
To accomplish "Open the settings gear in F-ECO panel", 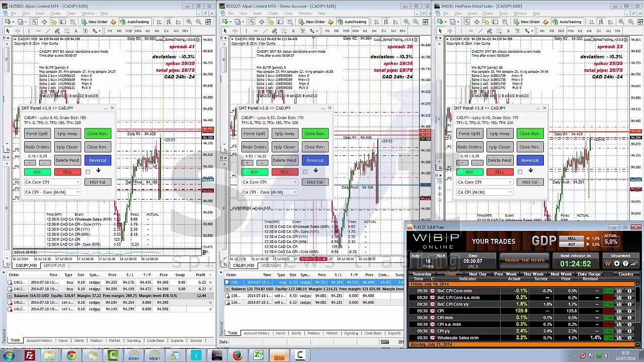I will point(616,263).
